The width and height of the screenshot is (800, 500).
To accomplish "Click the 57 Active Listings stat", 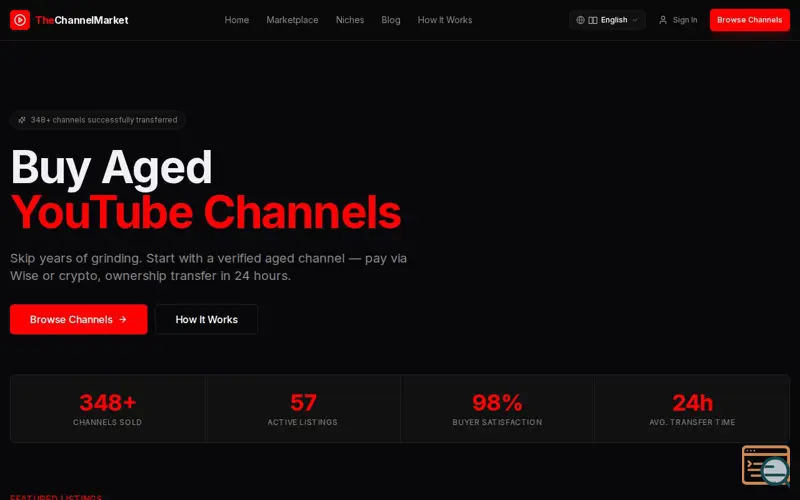I will point(303,409).
